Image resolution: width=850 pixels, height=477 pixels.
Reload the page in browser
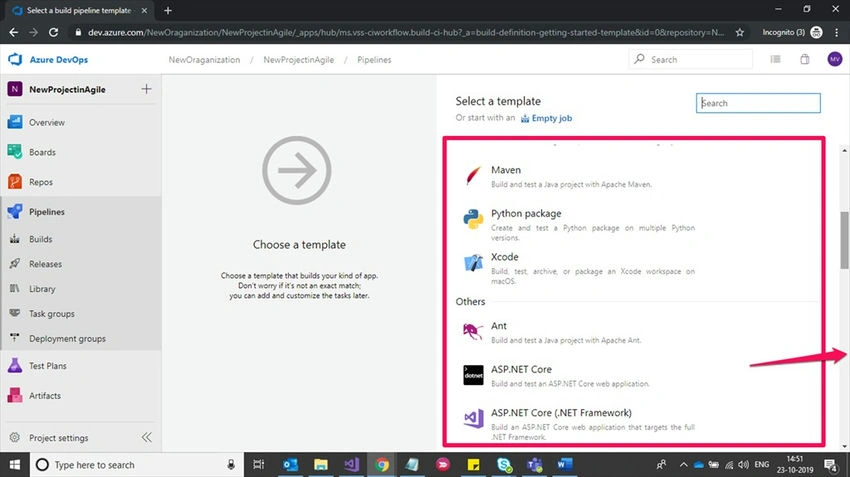53,33
